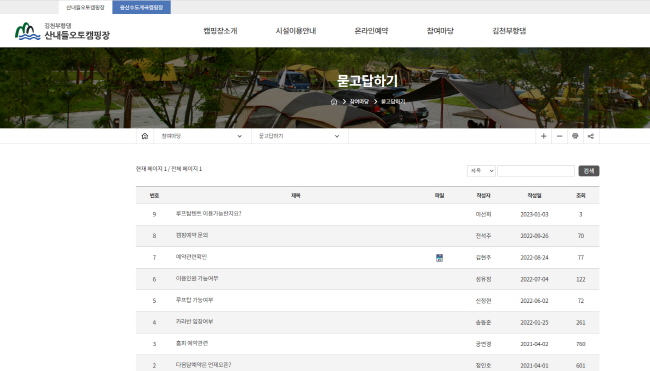Increase text size with the plus icon
Viewport: 650px width, 371px height.
tap(543, 136)
